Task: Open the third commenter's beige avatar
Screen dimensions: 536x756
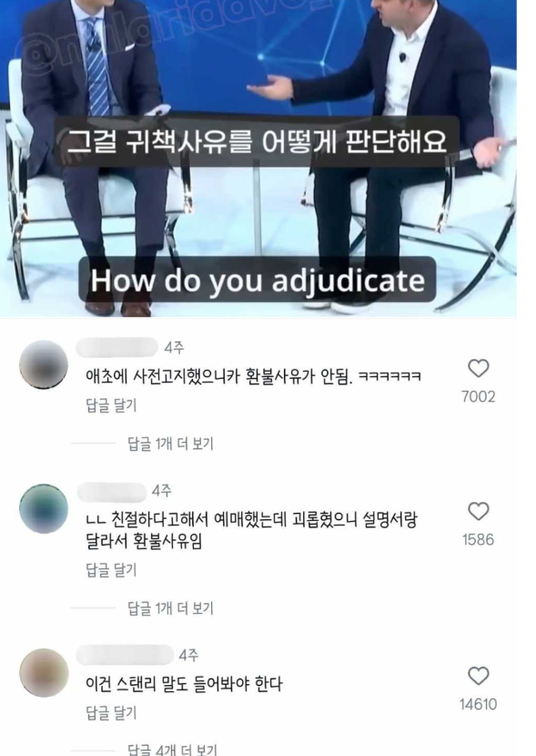Action: pyautogui.click(x=44, y=672)
